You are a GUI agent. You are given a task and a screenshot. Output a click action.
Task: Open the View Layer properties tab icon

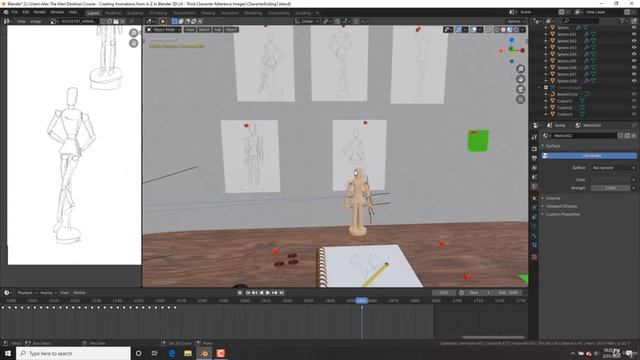point(534,167)
